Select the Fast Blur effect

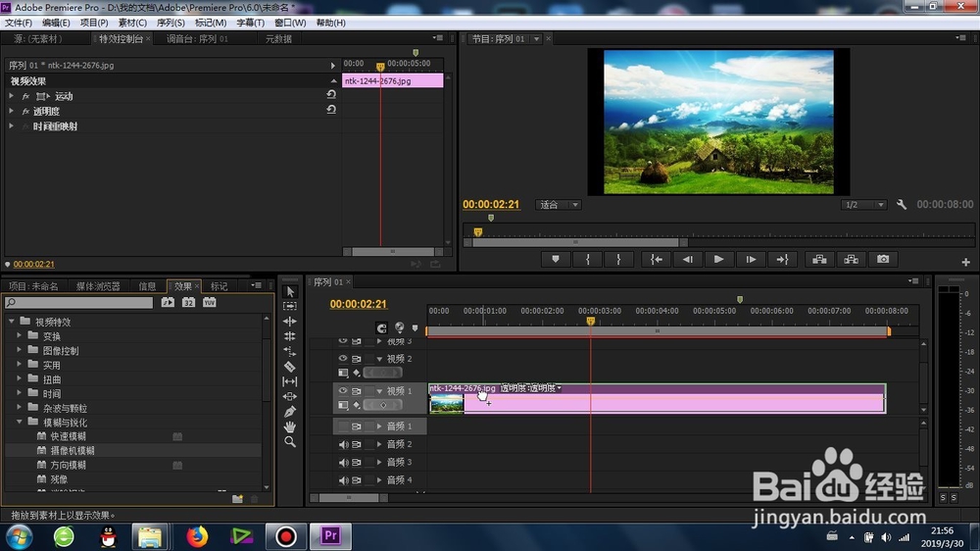point(69,436)
